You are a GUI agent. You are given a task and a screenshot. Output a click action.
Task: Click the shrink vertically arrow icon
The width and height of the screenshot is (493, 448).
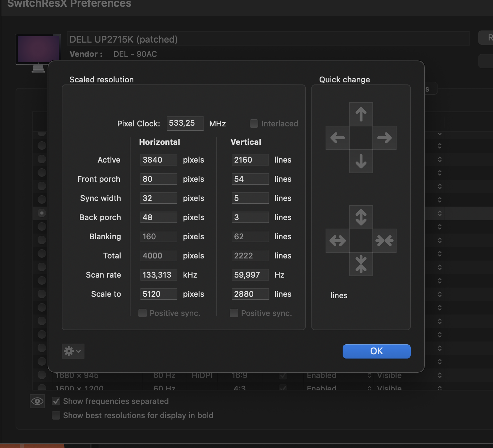[361, 264]
